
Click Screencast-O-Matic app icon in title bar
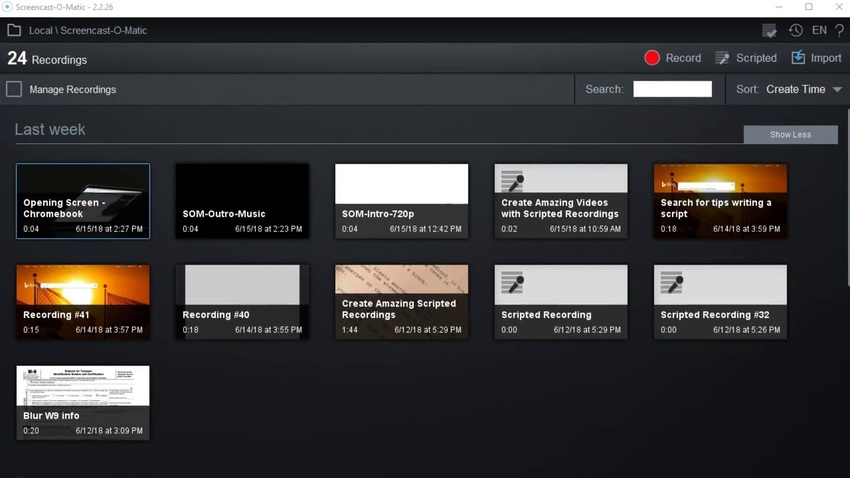pyautogui.click(x=7, y=7)
